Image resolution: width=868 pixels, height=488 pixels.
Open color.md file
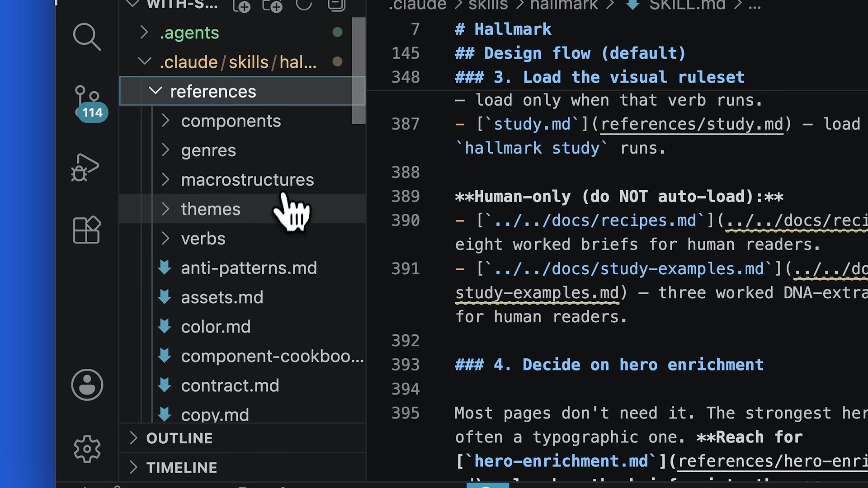coord(216,327)
